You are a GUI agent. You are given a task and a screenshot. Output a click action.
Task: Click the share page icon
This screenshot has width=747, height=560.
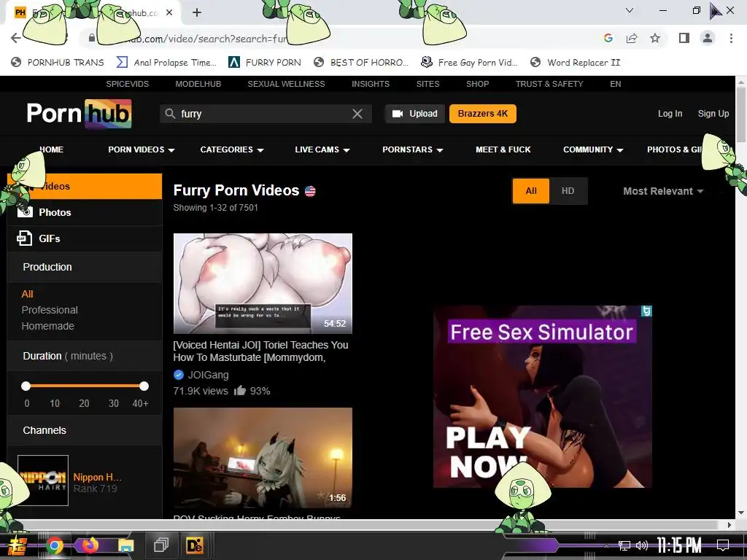tap(632, 38)
